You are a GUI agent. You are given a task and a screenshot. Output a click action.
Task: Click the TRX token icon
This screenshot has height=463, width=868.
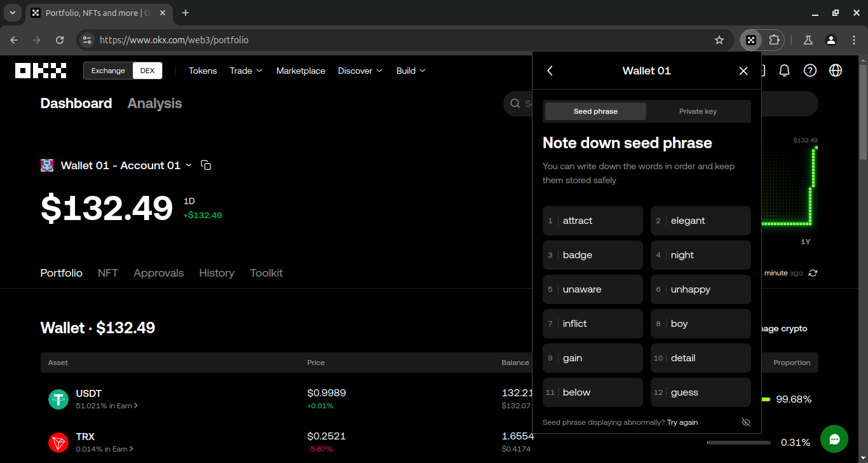(x=58, y=443)
